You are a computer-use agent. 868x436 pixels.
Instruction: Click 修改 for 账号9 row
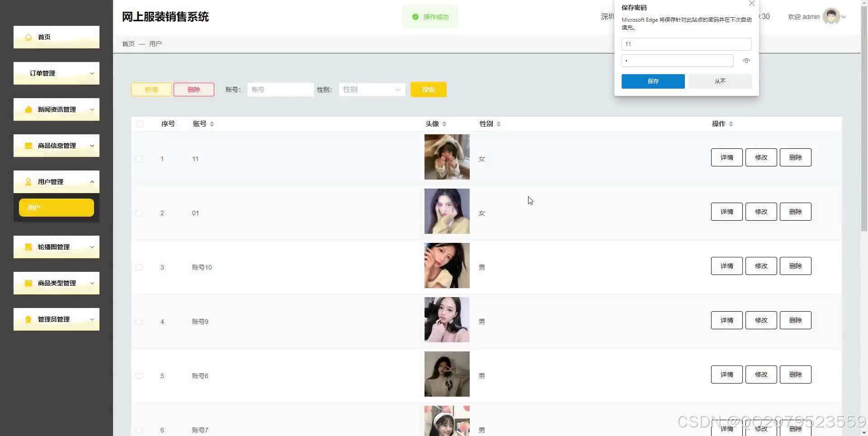point(761,320)
